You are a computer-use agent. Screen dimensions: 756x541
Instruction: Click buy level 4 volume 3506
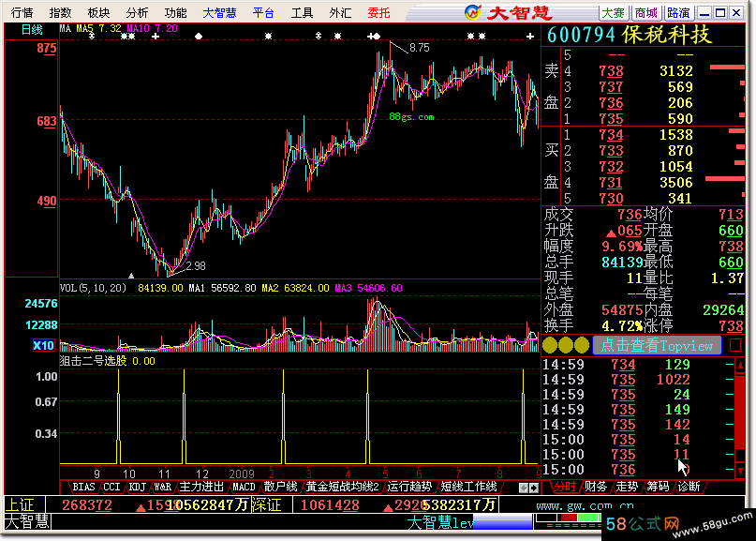(x=676, y=183)
